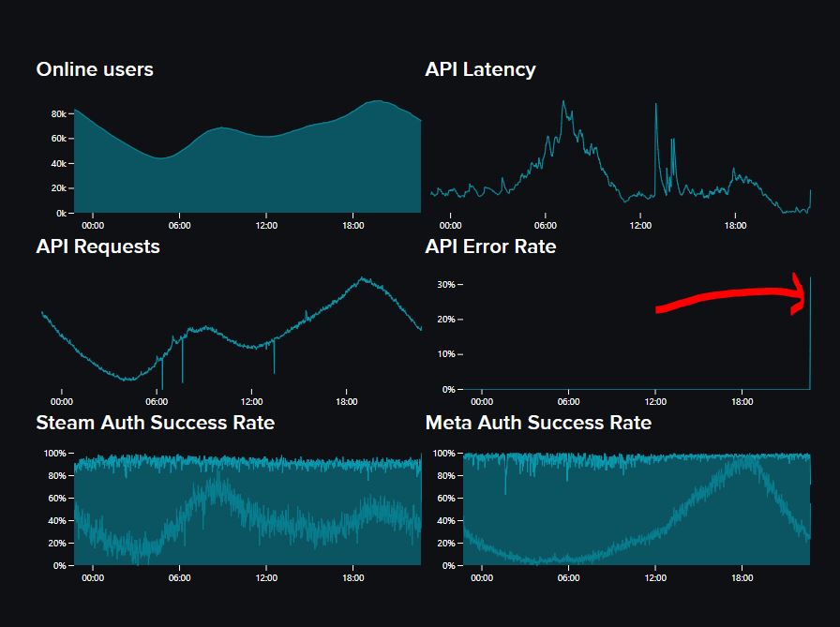Screen dimensions: 840x627
Task: Select the 20k label on Online users axis
Action: 59,188
